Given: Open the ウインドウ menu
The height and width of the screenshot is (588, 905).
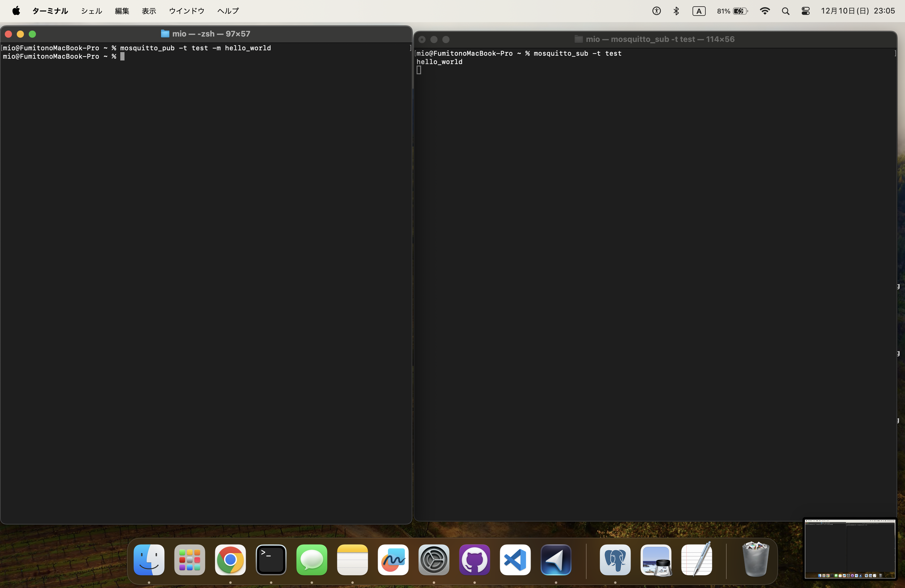Looking at the screenshot, I should click(186, 11).
